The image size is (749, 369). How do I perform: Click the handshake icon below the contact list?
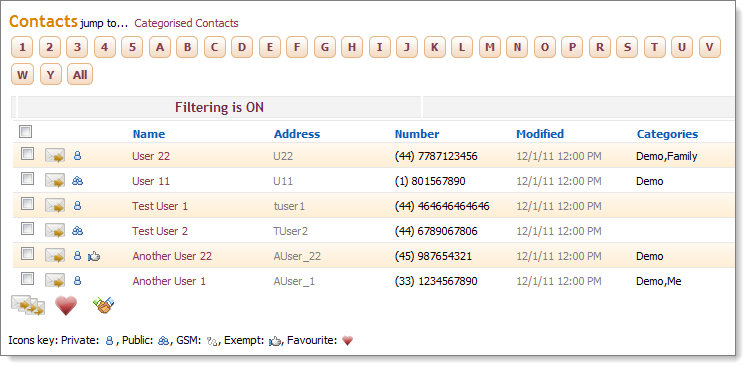pos(104,305)
